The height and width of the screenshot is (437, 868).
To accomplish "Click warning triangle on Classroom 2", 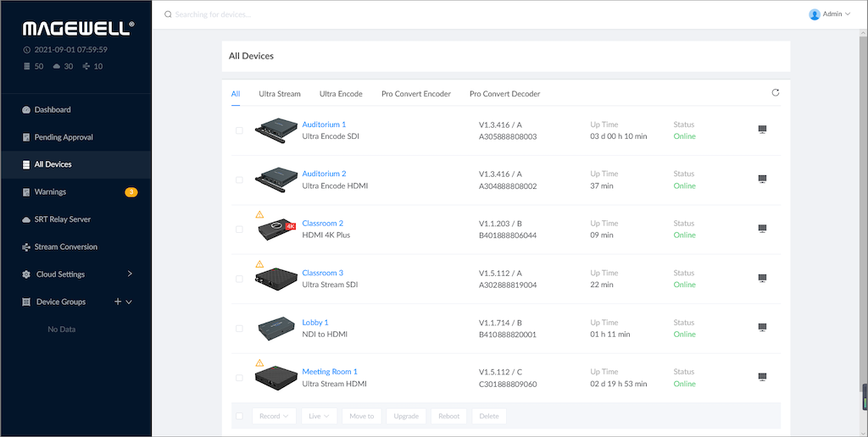I will (x=259, y=214).
